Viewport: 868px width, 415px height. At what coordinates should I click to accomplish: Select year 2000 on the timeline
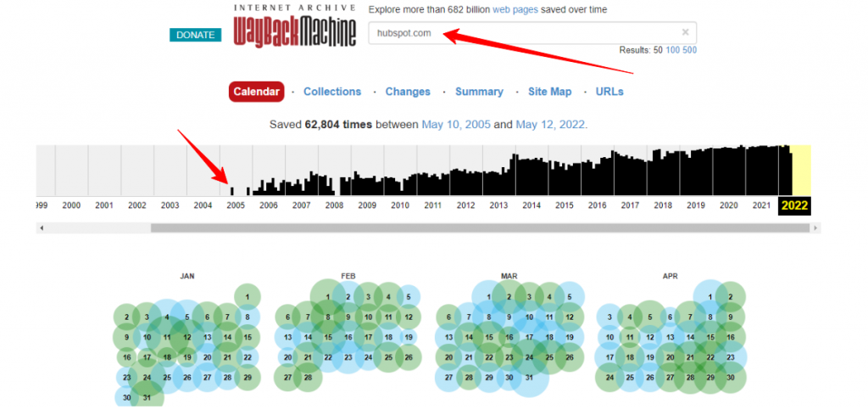(x=71, y=205)
